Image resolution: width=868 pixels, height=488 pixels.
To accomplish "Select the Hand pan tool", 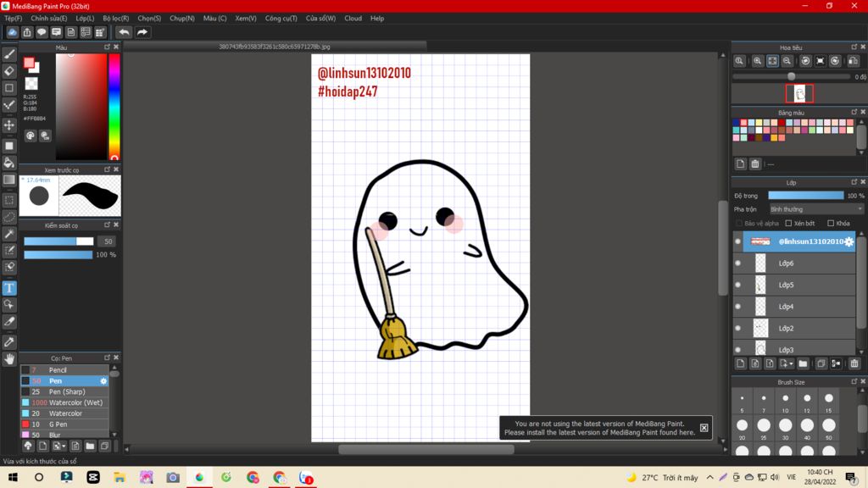I will 9,359.
